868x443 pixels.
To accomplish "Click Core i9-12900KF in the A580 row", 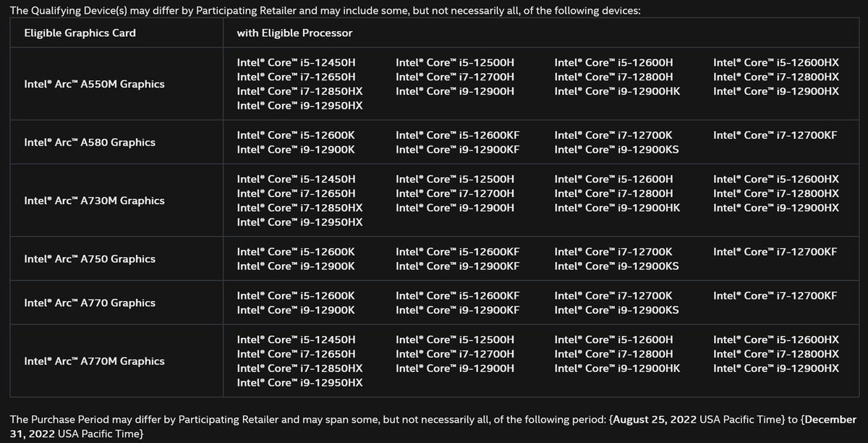I will [x=458, y=150].
